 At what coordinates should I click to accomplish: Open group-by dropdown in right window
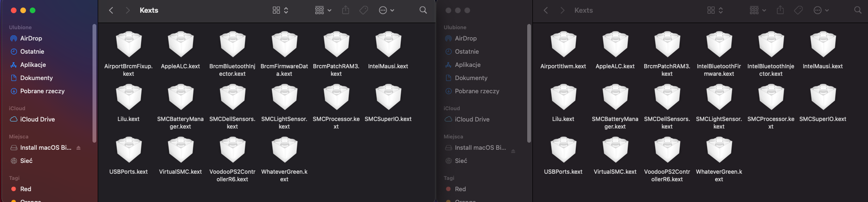(x=758, y=10)
